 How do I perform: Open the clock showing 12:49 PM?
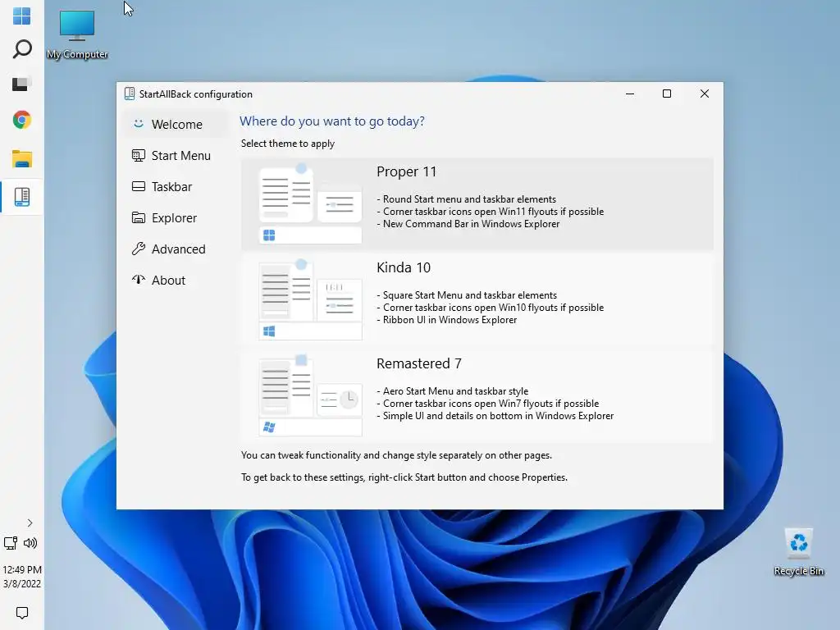22,577
